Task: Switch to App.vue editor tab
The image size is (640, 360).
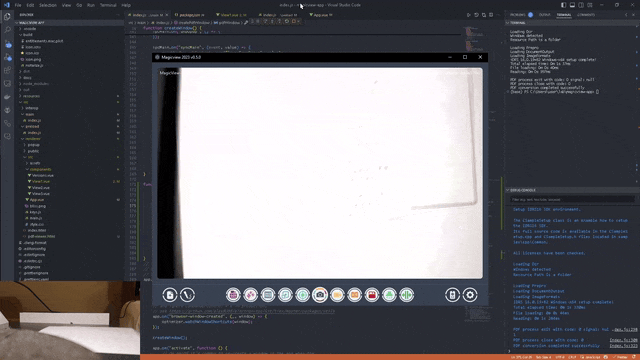Action: click(x=321, y=15)
